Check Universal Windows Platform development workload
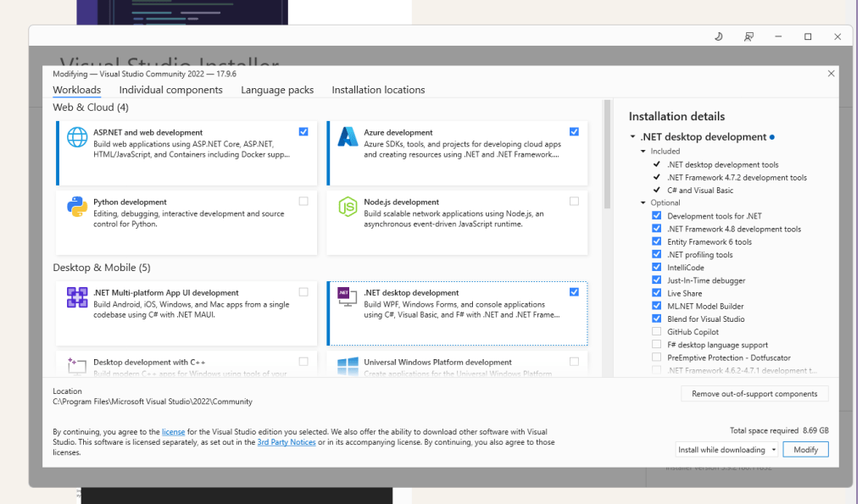 click(574, 361)
